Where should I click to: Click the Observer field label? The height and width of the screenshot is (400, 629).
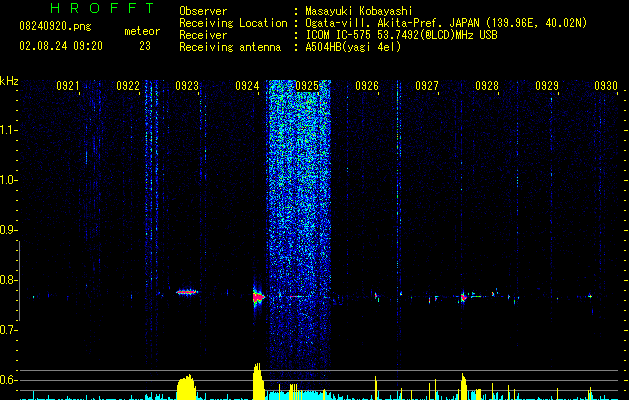click(x=203, y=11)
